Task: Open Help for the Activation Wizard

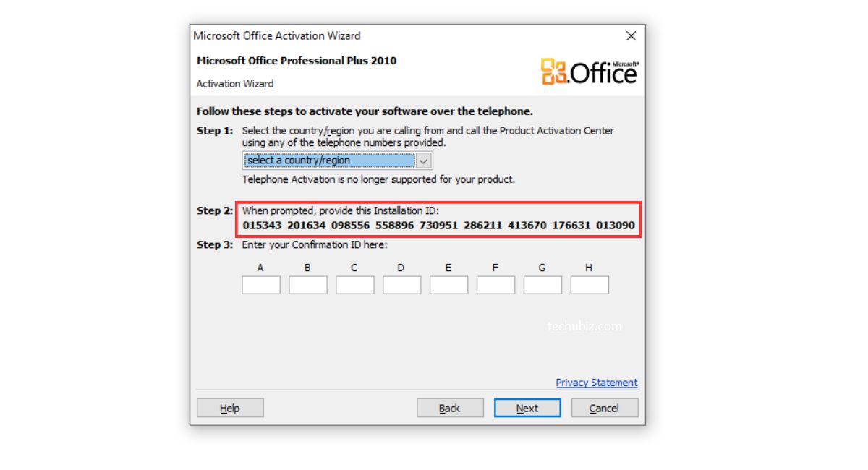Action: (x=230, y=409)
